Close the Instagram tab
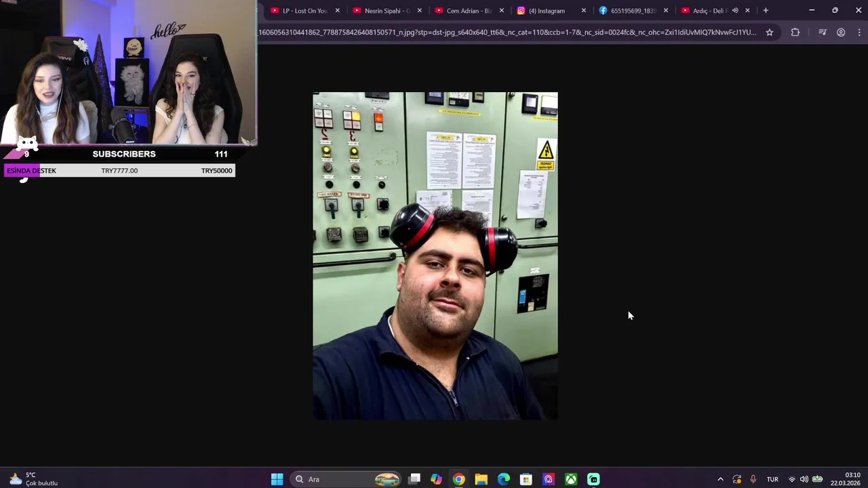Viewport: 868px width, 488px height. tap(583, 10)
